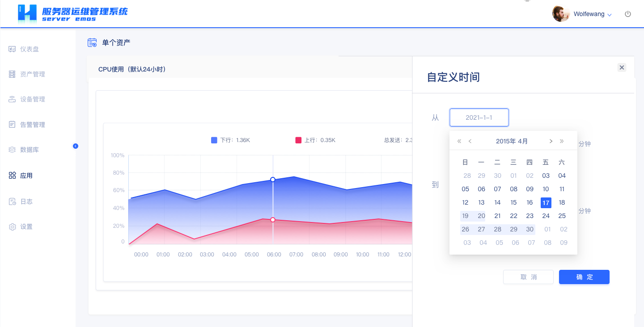The image size is (644, 327).
Task: Click the log (日志) sidebar icon
Action: [x=12, y=201]
